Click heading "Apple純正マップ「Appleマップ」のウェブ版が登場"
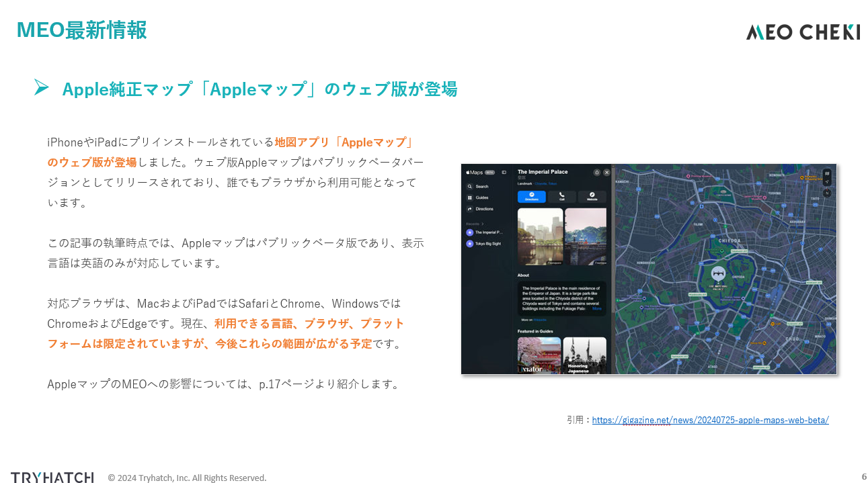Image resolution: width=868 pixels, height=483 pixels. pos(260,89)
